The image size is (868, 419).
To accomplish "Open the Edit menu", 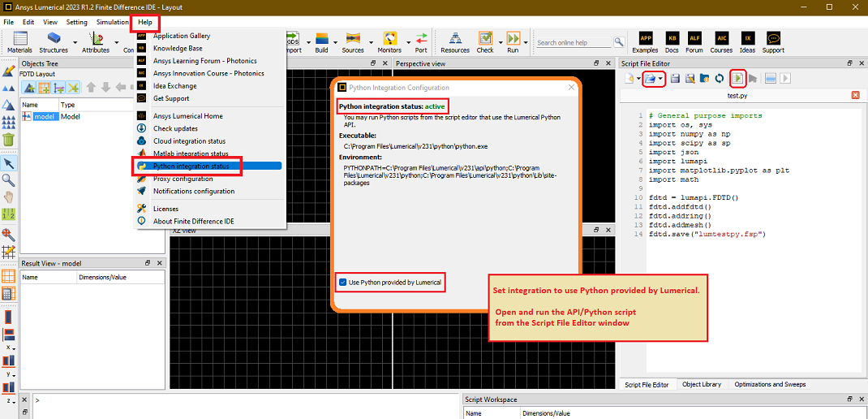I will pos(28,22).
